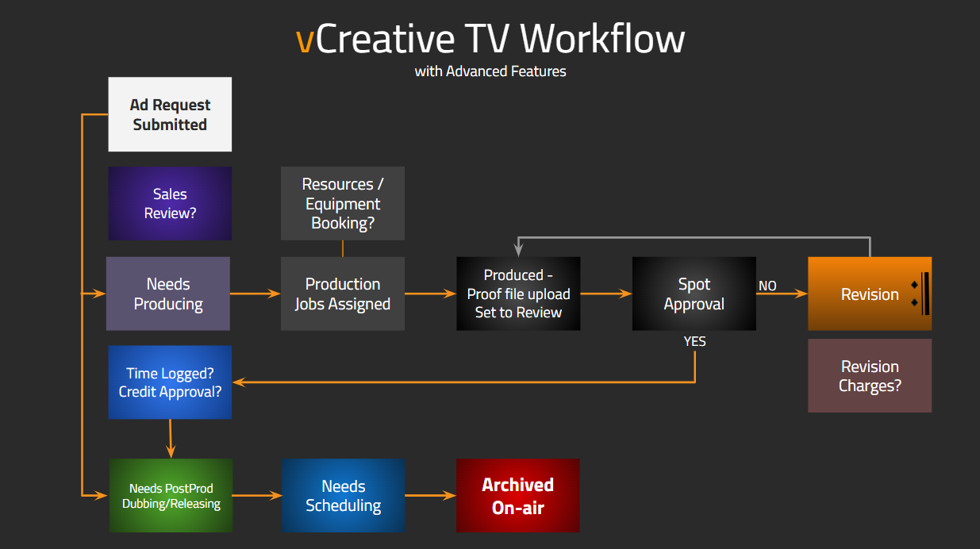Viewport: 980px width, 549px height.
Task: Open the Needs Producing step
Action: 168,294
